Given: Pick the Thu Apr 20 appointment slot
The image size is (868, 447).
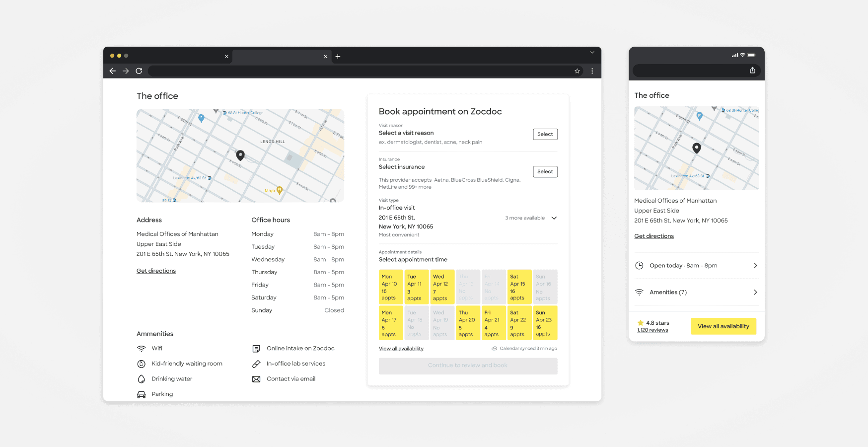Looking at the screenshot, I should tap(468, 323).
